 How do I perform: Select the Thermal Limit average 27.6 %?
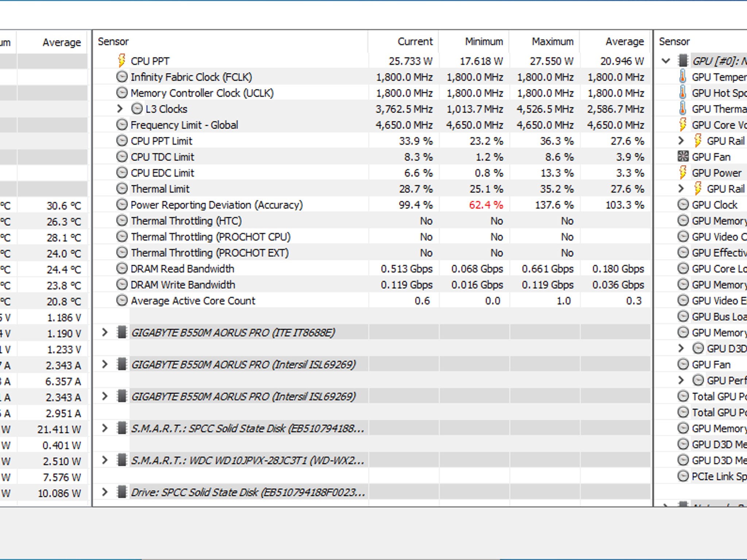(627, 189)
